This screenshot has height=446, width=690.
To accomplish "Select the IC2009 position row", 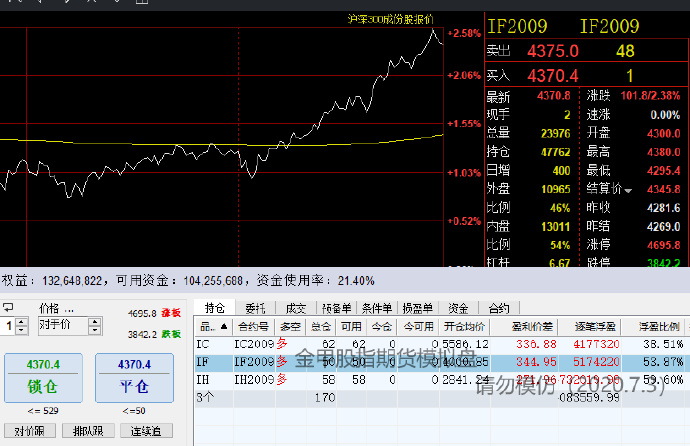I will tap(253, 343).
